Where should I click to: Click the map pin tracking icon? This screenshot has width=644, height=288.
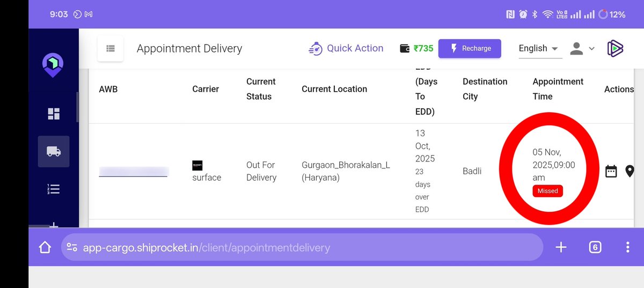pyautogui.click(x=630, y=171)
